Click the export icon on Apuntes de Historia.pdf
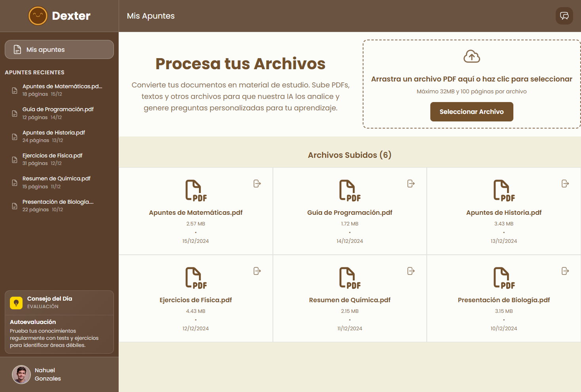The height and width of the screenshot is (392, 581). (x=565, y=184)
